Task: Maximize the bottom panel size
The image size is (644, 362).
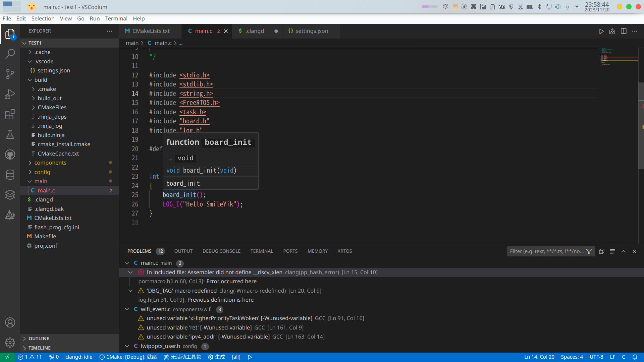Action: pos(624,251)
